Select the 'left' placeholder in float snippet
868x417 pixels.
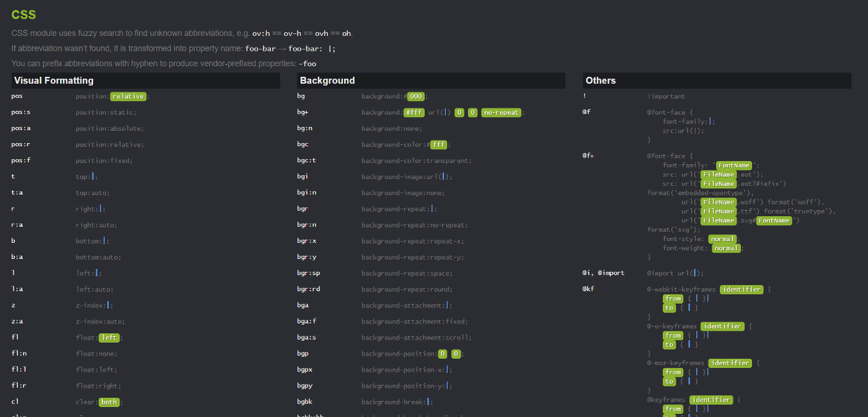point(109,338)
